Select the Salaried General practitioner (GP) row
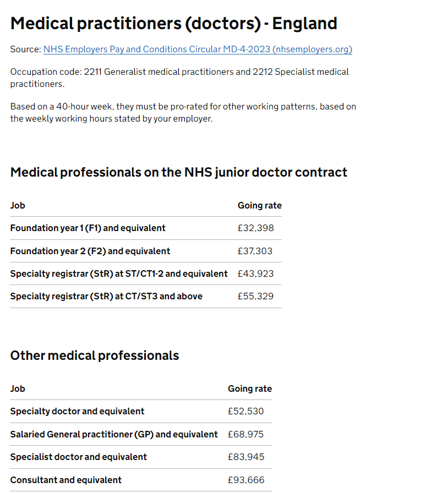The image size is (448, 493). tap(141, 434)
